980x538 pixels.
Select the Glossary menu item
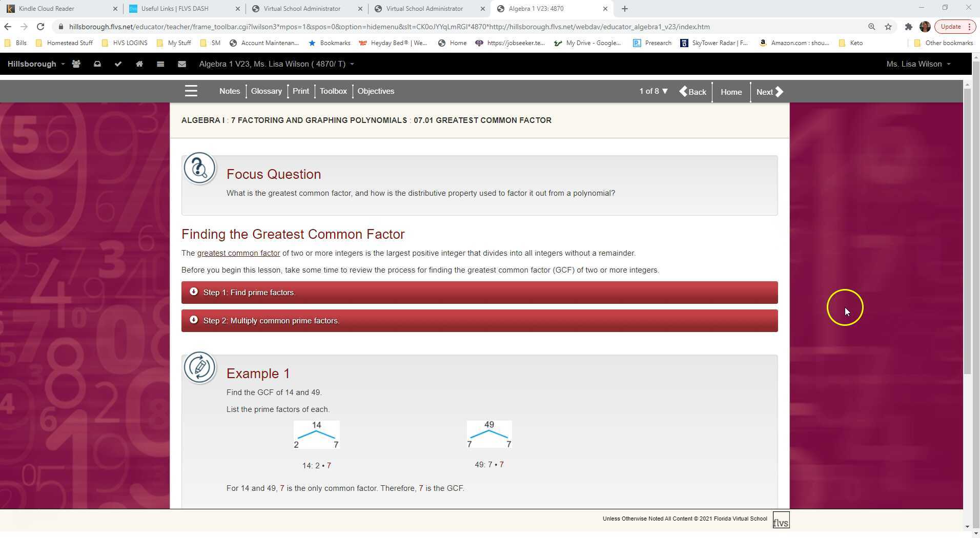266,91
